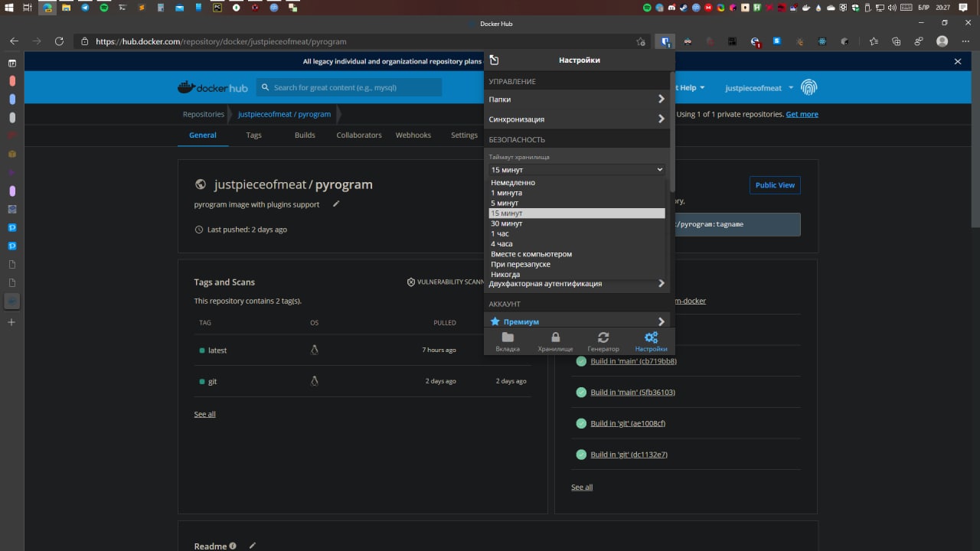
Task: Open the browser three-dots menu
Action: click(965, 41)
